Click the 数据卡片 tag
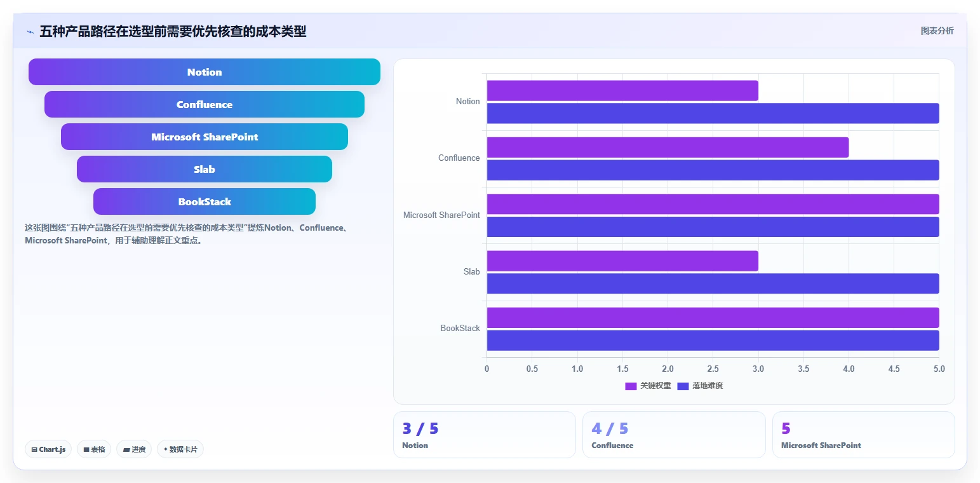 click(180, 449)
